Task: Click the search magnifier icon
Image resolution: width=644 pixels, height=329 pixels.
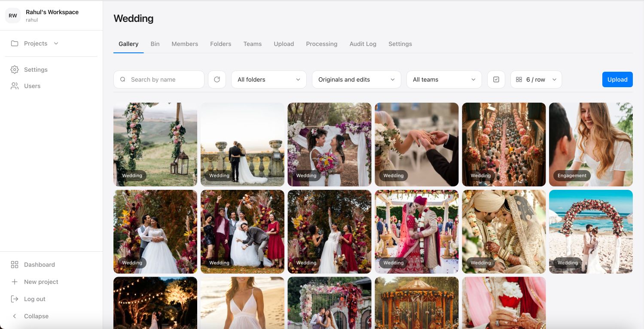Action: pyautogui.click(x=123, y=79)
